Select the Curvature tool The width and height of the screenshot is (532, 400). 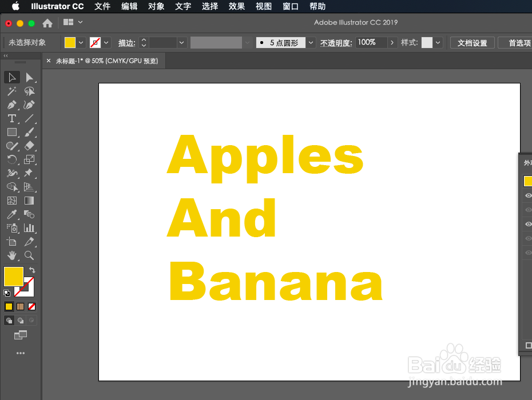click(30, 105)
